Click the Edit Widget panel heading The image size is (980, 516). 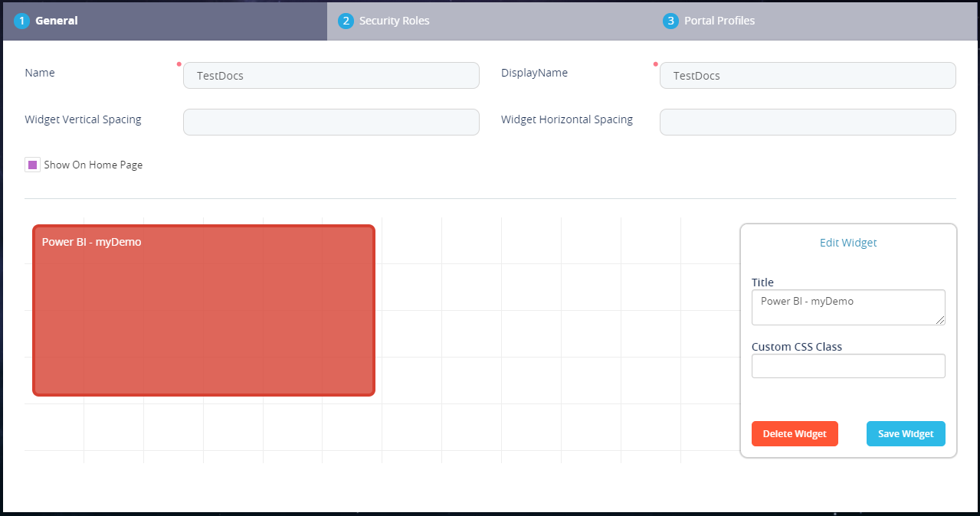pyautogui.click(x=848, y=243)
